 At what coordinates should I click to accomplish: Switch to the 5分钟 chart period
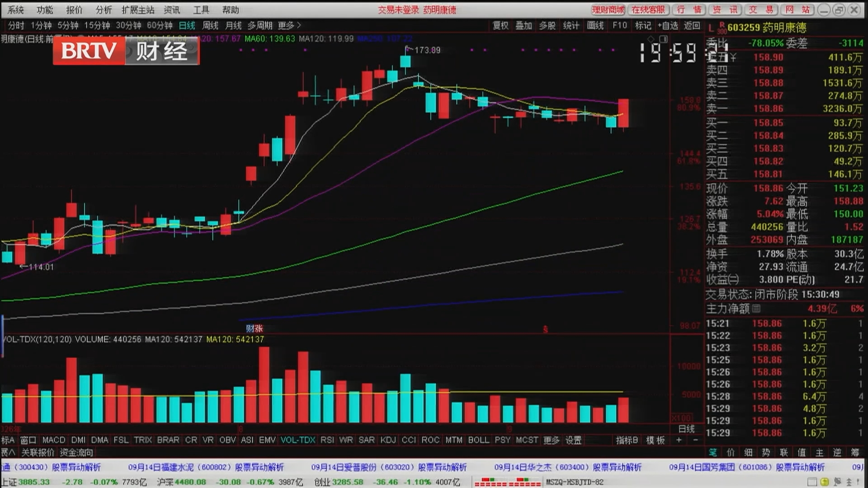(68, 25)
